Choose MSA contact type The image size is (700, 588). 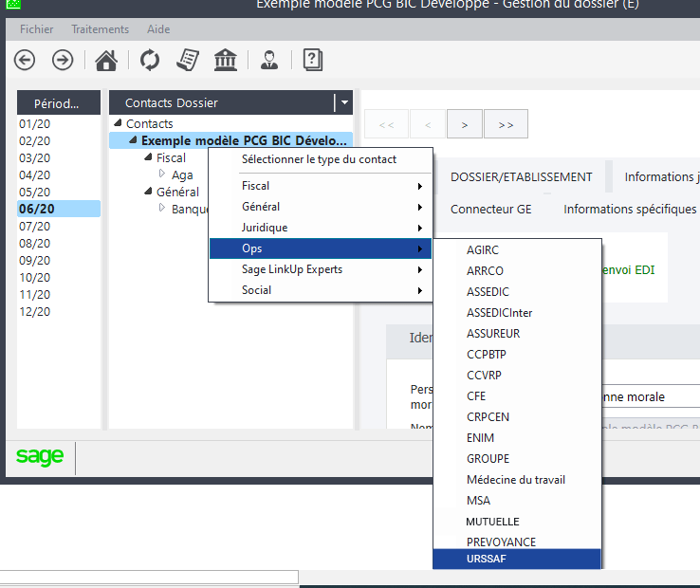517,501
